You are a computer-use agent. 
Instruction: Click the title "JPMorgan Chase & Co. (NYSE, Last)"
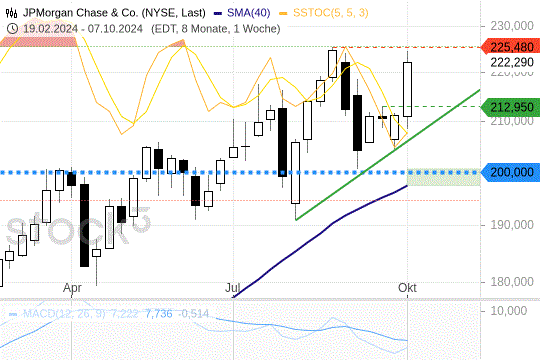(x=114, y=13)
